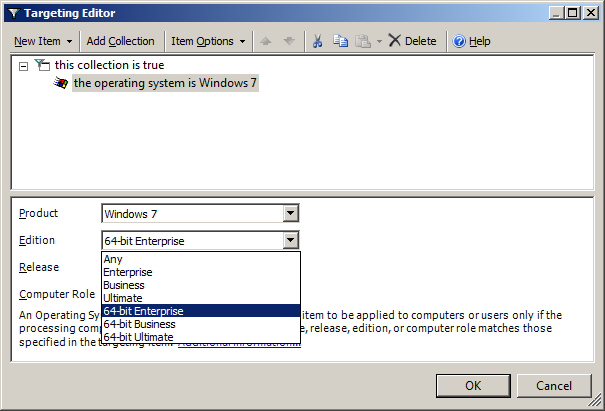Pick 'Business' in the Edition list
Viewport: 605px width, 411px height.
coord(124,285)
